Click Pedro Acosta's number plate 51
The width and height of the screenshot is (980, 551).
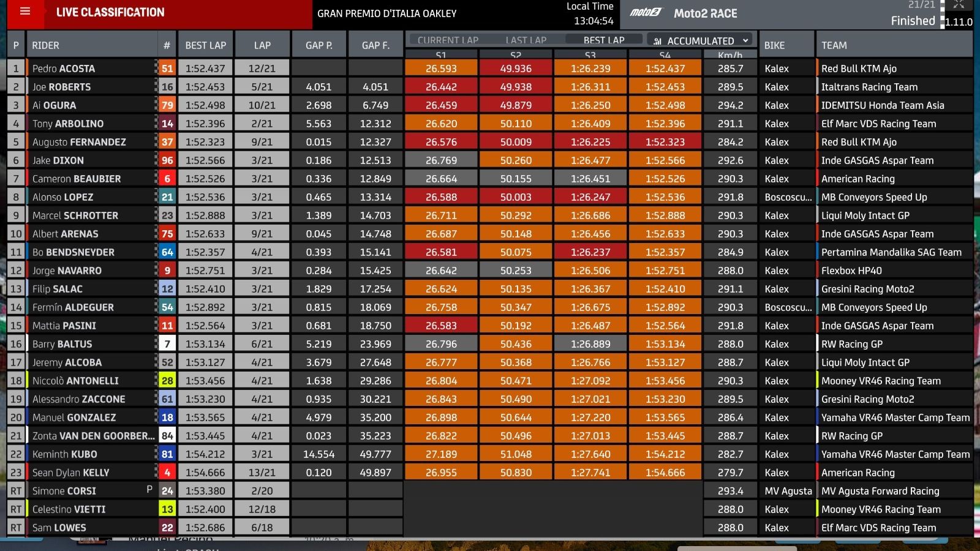[x=166, y=68]
